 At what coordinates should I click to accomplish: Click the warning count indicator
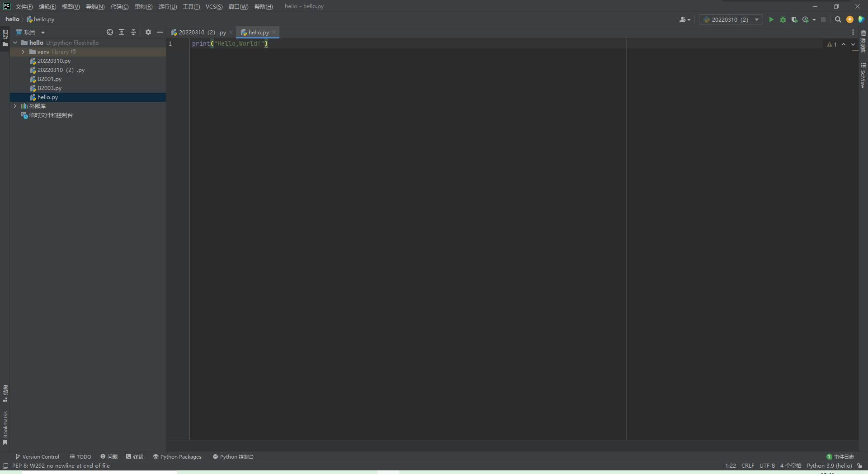point(832,44)
